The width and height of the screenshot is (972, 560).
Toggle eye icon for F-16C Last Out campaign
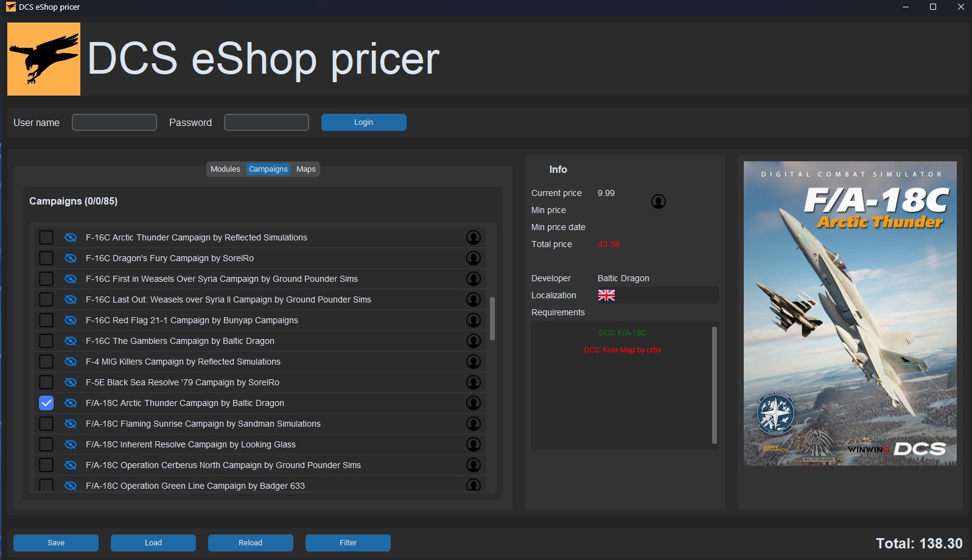71,299
